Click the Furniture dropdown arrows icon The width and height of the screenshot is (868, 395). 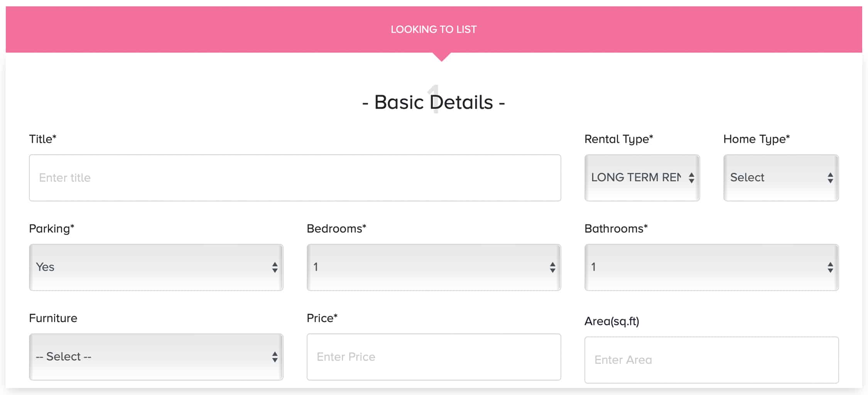coord(275,357)
